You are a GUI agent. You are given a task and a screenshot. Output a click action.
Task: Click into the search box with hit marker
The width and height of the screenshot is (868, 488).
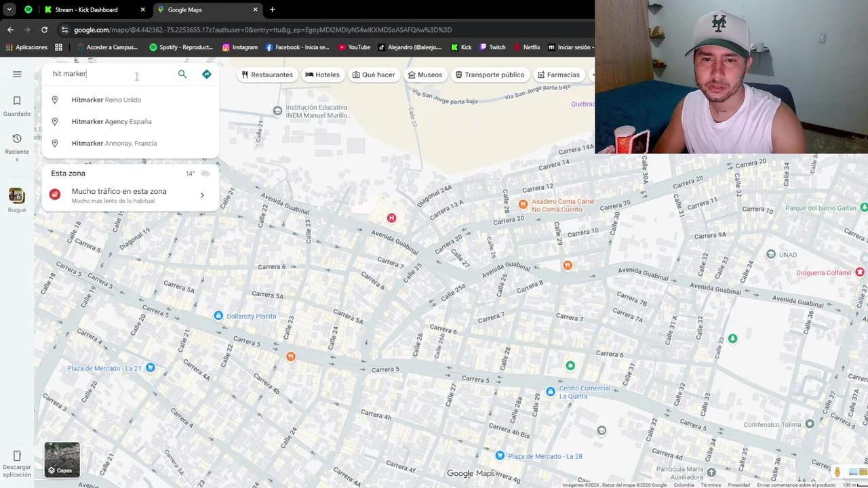click(108, 74)
